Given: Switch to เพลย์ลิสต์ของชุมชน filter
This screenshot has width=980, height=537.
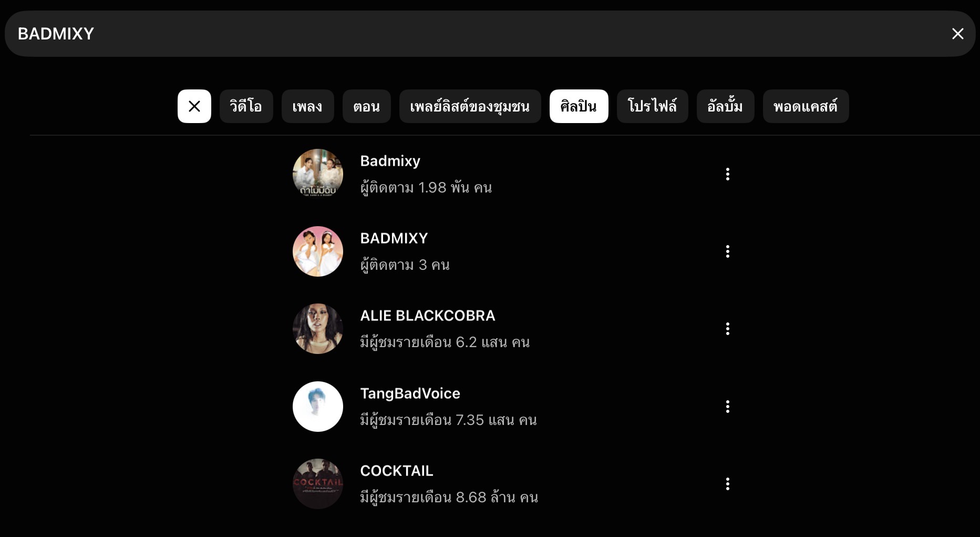Looking at the screenshot, I should point(470,106).
